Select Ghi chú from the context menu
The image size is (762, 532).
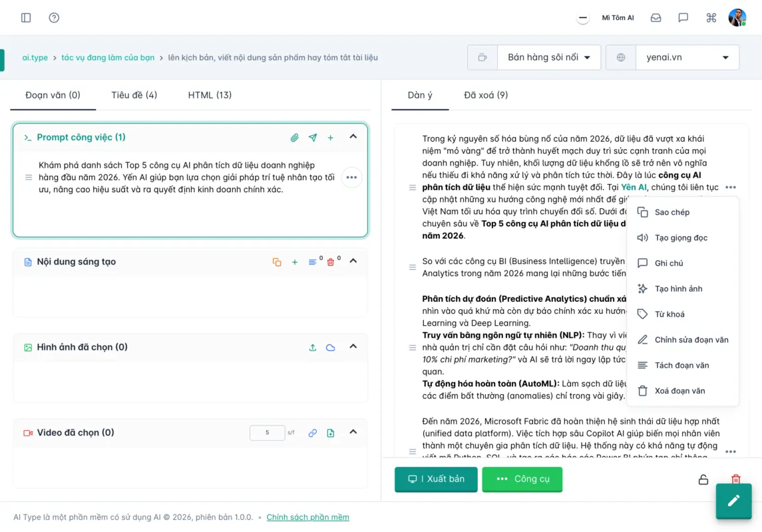pyautogui.click(x=683, y=263)
